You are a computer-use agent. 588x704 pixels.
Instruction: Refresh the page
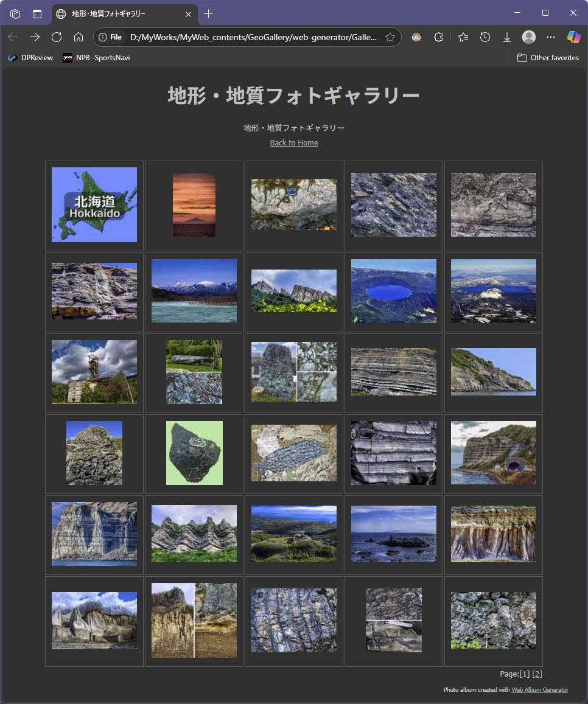[x=57, y=37]
